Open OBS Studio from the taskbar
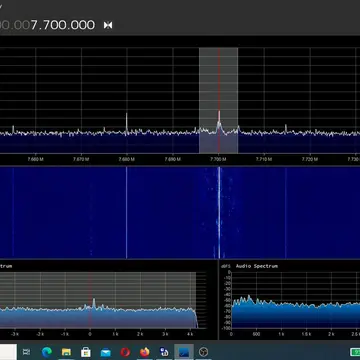Viewport: 360px width, 360px height. point(203,352)
